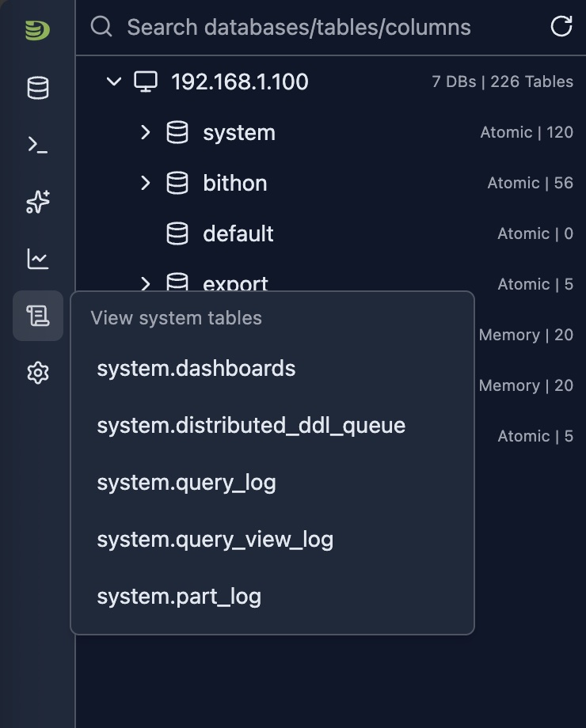The height and width of the screenshot is (728, 586).
Task: Click the search magnifier icon
Action: (x=101, y=27)
